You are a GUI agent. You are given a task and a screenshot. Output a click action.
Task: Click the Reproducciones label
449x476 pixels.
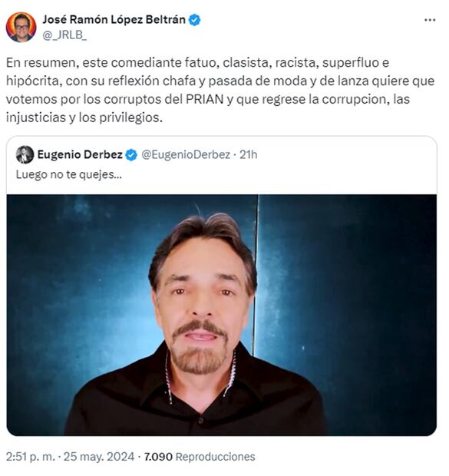pyautogui.click(x=216, y=457)
